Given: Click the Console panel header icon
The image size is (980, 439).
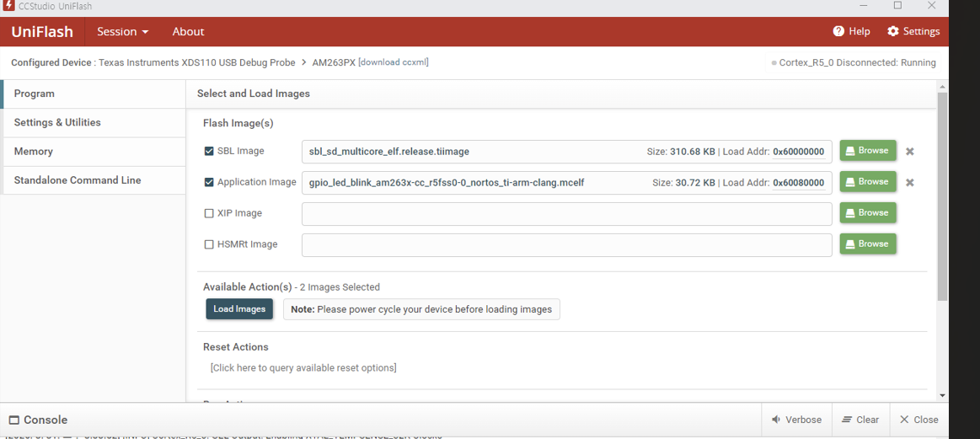Looking at the screenshot, I should click(x=13, y=420).
